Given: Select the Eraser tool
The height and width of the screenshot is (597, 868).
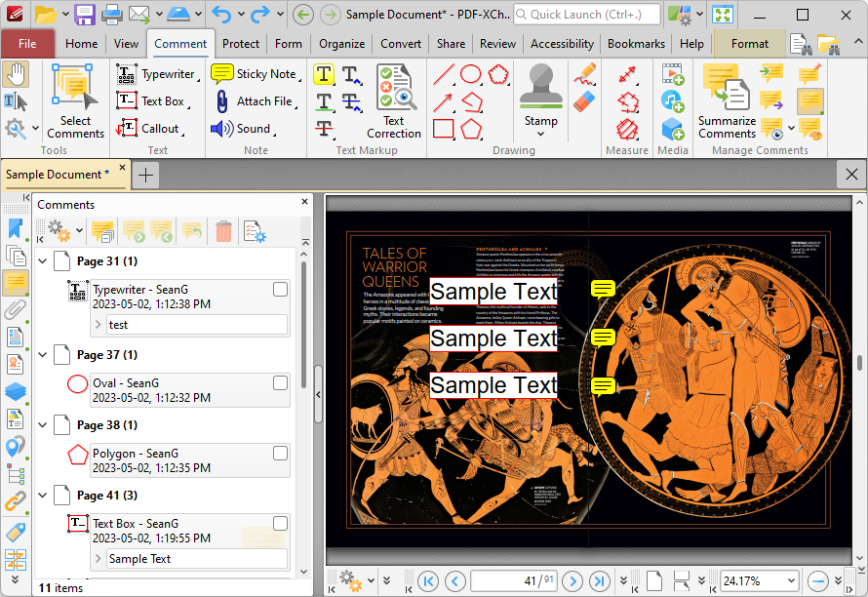Looking at the screenshot, I should [x=584, y=101].
